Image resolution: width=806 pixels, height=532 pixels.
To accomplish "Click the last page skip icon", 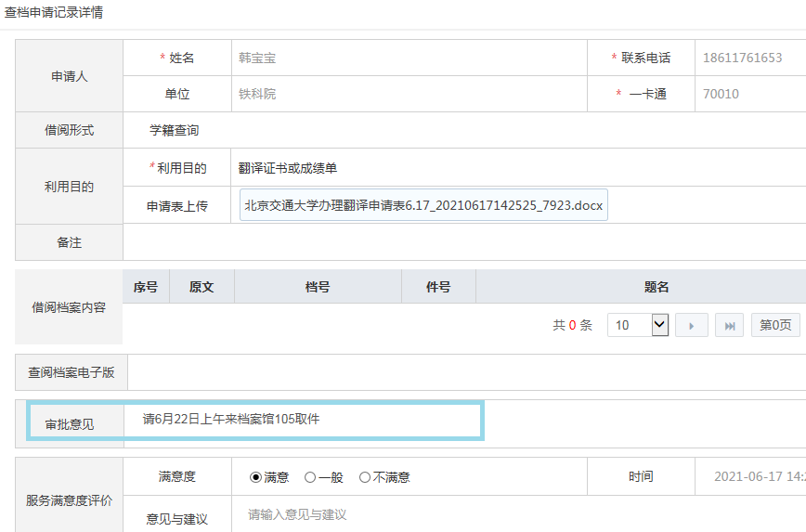I will [729, 325].
